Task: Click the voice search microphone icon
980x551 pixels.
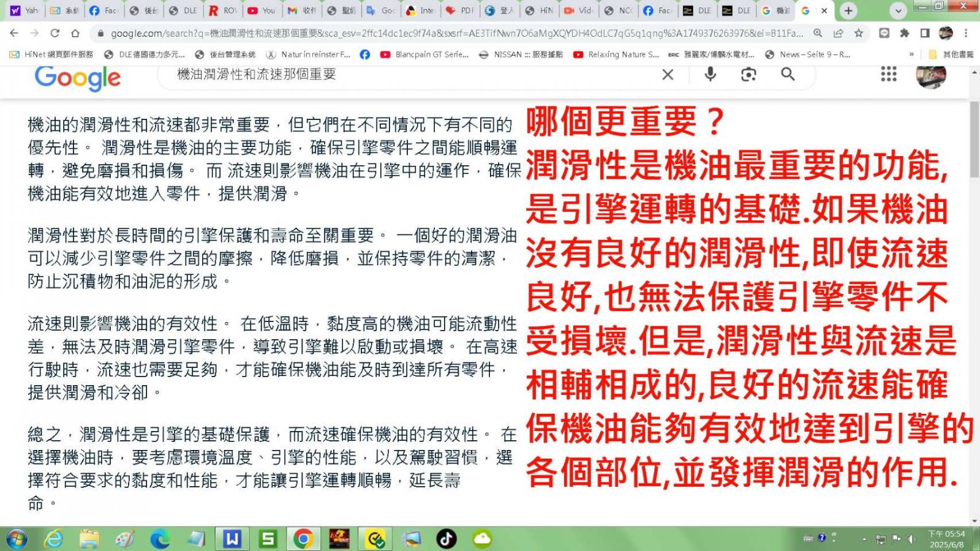Action: coord(710,75)
